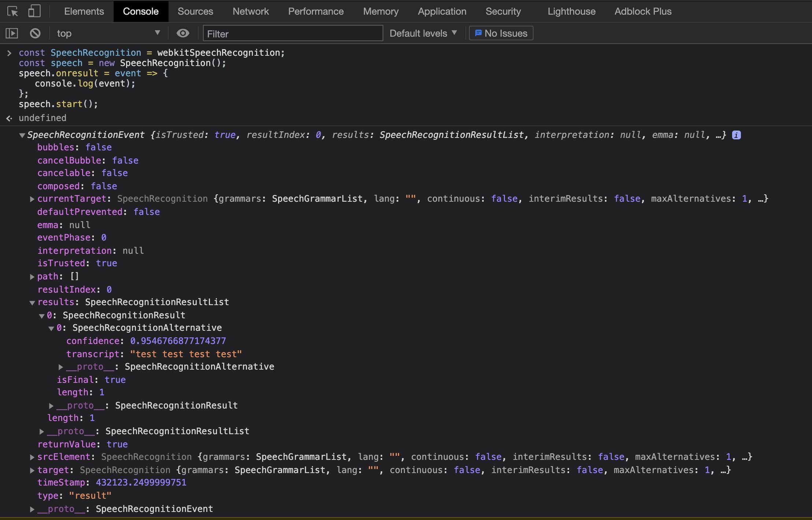The width and height of the screenshot is (812, 520).
Task: Toggle the device toolbar
Action: [34, 11]
